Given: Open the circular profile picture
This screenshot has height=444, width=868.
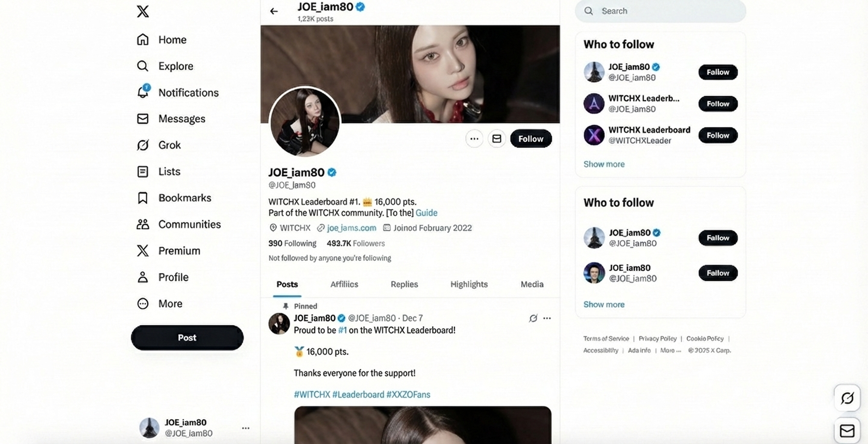Looking at the screenshot, I should [305, 121].
